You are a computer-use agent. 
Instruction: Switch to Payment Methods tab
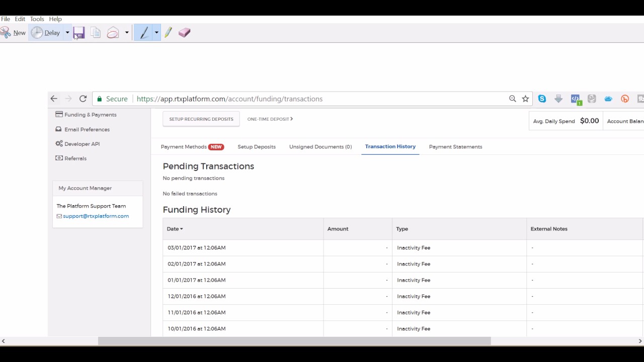coord(192,147)
